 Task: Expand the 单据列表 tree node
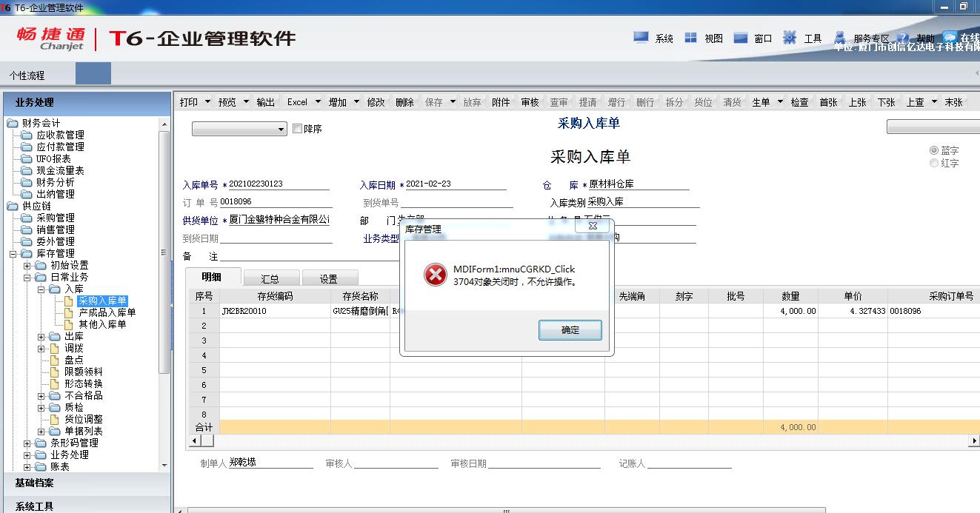[x=41, y=432]
